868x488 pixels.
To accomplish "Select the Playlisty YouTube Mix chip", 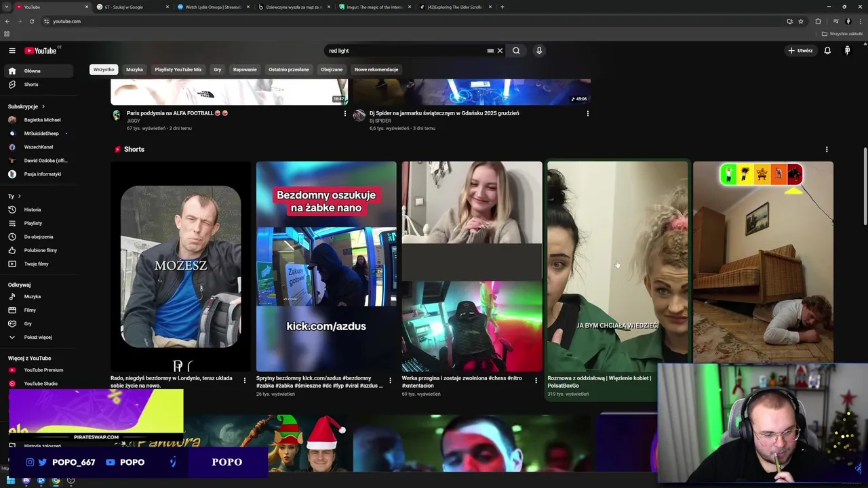I will 178,69.
